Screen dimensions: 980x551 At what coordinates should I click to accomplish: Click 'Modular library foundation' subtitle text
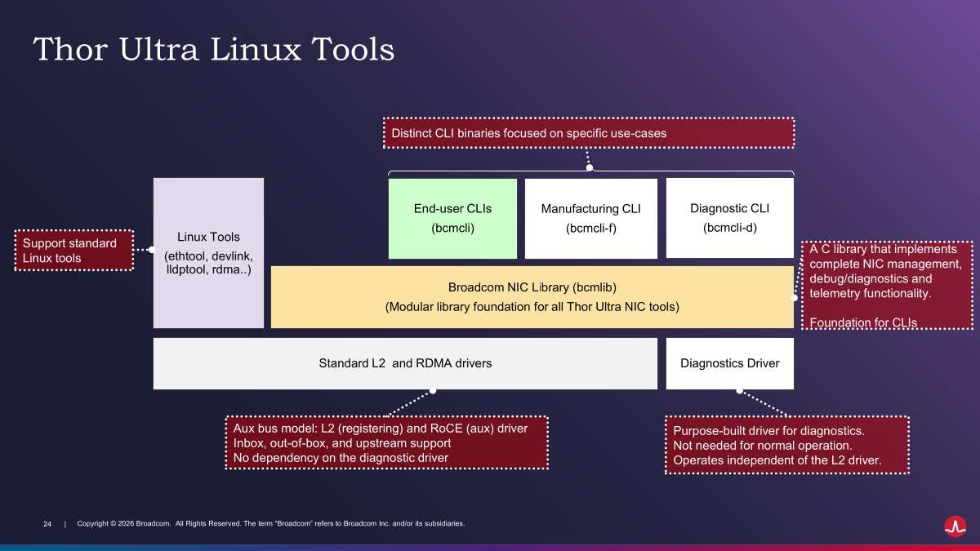tap(532, 308)
